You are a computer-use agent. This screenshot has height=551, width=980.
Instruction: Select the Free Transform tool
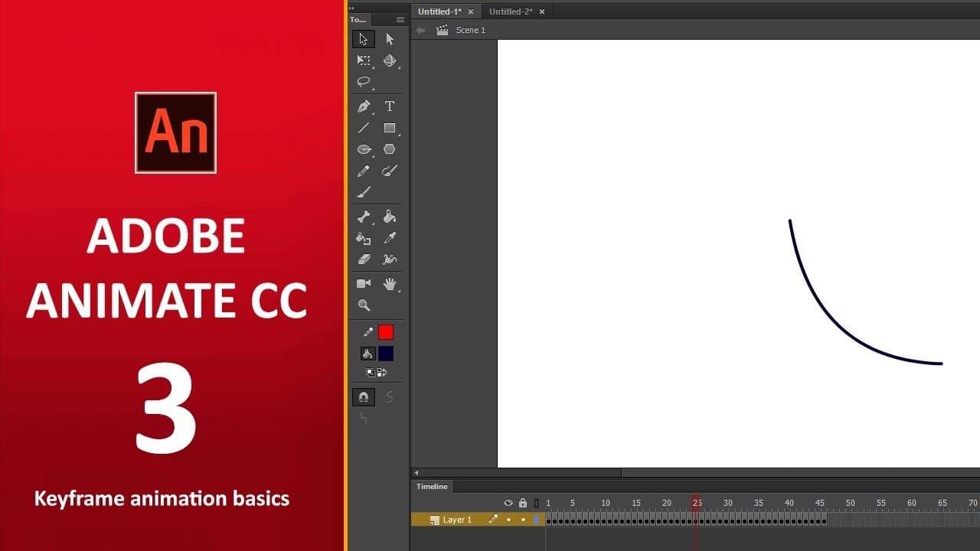click(364, 60)
